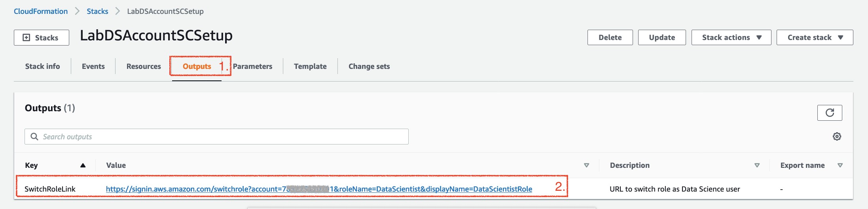Select the Template tab
868x209 pixels.
[310, 66]
